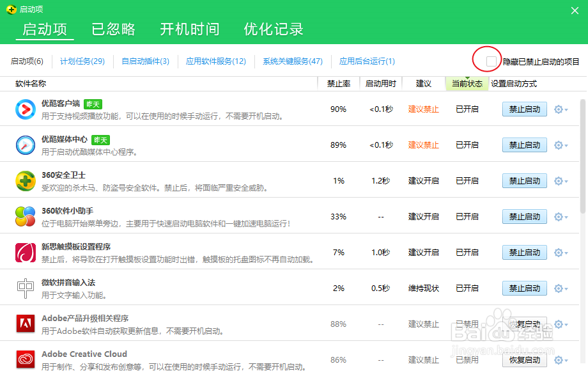
Task: Click the Adobe Creative Cloud icon
Action: coord(26,359)
